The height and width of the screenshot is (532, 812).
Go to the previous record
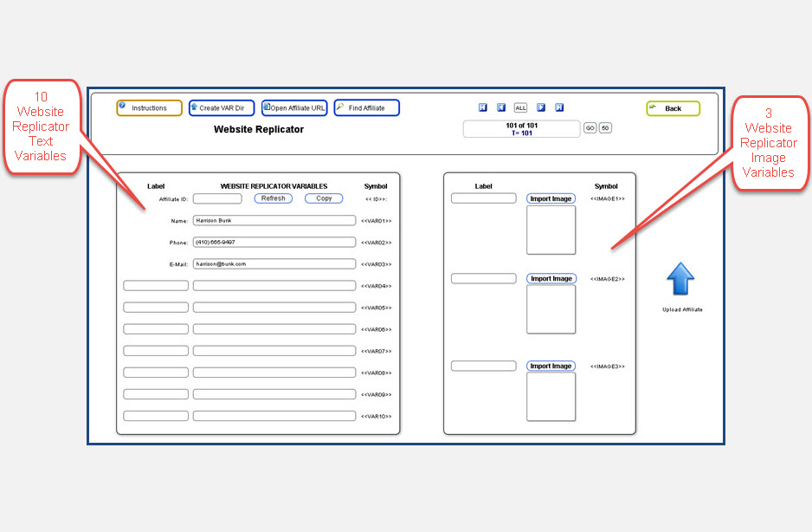[x=501, y=107]
